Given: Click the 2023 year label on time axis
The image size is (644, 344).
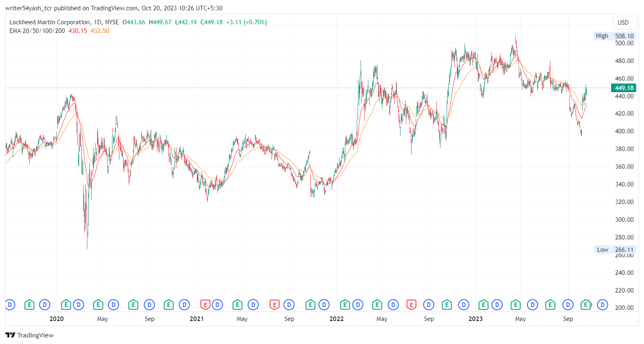Looking at the screenshot, I should click(475, 319).
